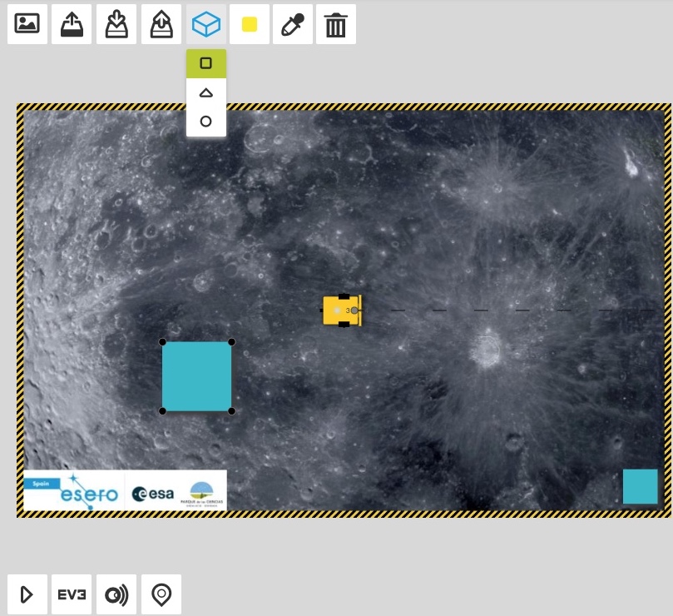Choose the square shape option

click(x=206, y=63)
